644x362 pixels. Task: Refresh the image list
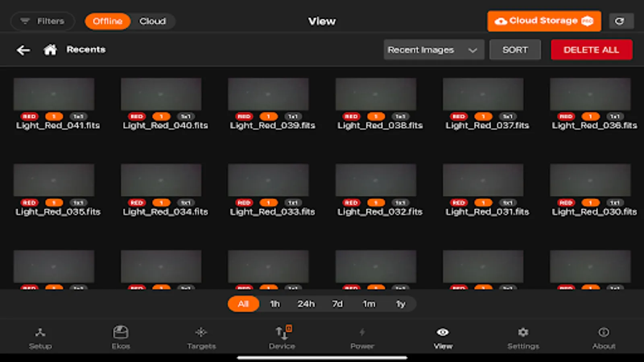pos(621,21)
